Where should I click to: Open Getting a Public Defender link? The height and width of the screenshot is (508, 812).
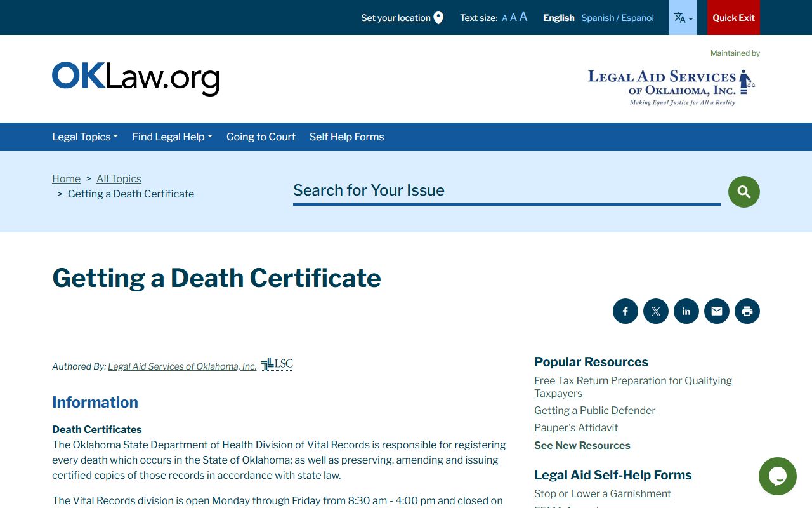[594, 410]
